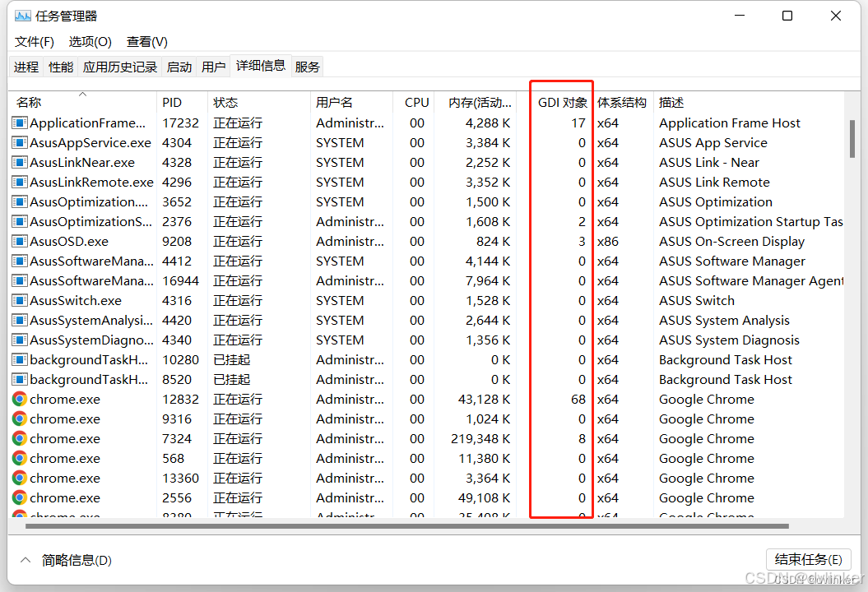The height and width of the screenshot is (592, 868).
Task: Select memory value 49,108 K
Action: coord(484,498)
